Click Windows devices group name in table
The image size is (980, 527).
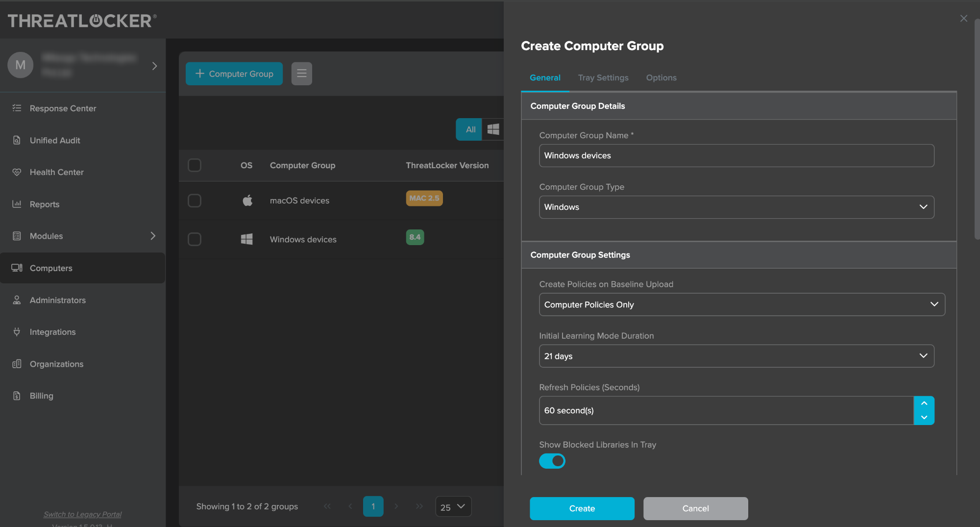pyautogui.click(x=303, y=239)
